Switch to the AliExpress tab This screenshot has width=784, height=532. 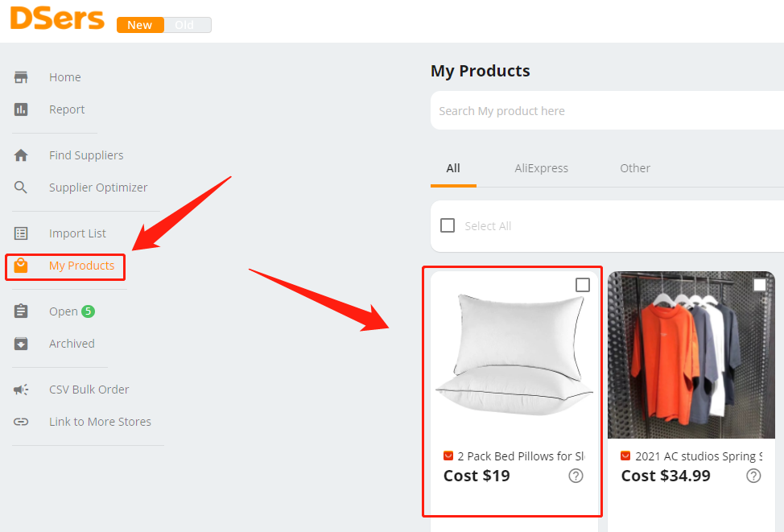[542, 168]
